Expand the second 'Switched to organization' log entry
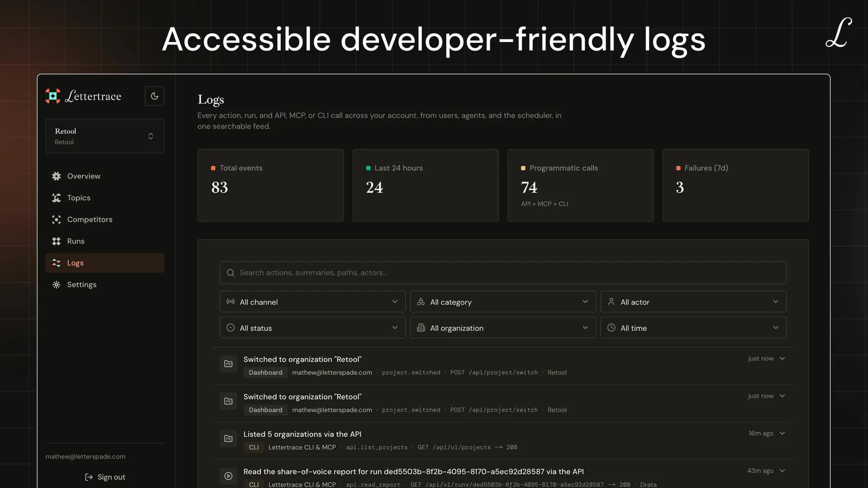Image resolution: width=868 pixels, height=488 pixels. coord(783,396)
